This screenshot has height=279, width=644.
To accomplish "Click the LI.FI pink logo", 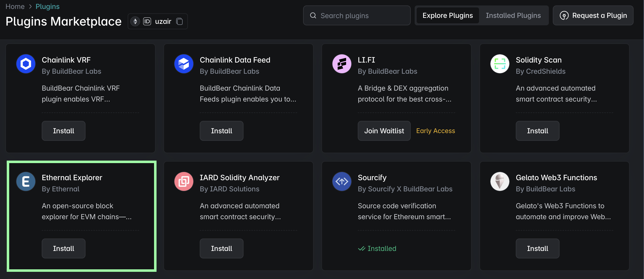I will (342, 64).
